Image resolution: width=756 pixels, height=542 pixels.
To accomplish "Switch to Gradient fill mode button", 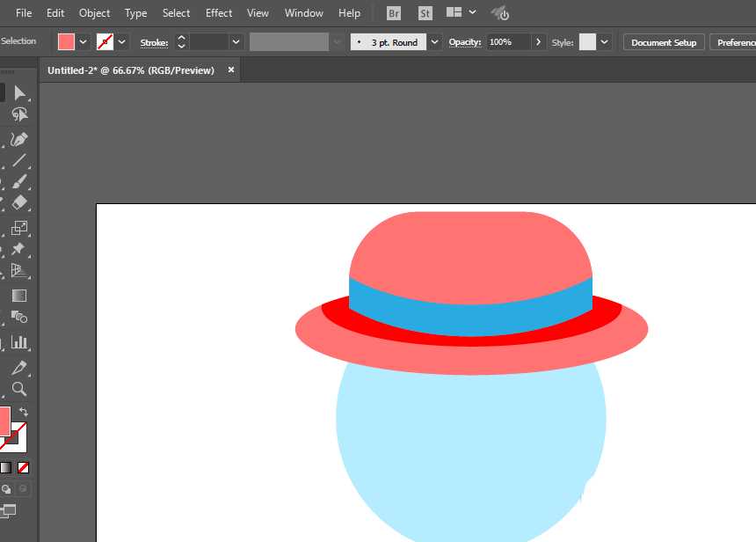I will coord(6,467).
